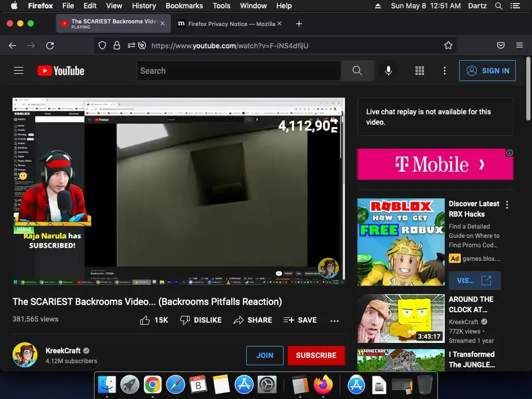
Task: Subscribe to KreekCraft
Action: 316,355
